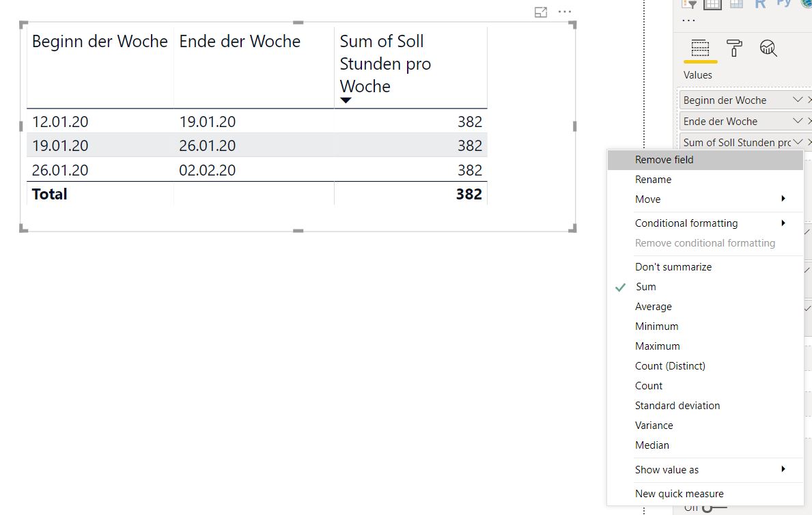Open more options ellipsis on the visual

coord(565,12)
